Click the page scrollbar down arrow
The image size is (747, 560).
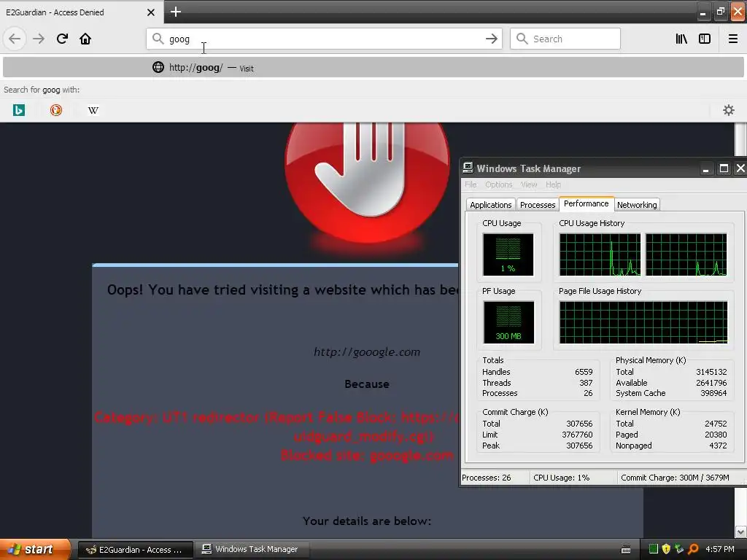(740, 532)
